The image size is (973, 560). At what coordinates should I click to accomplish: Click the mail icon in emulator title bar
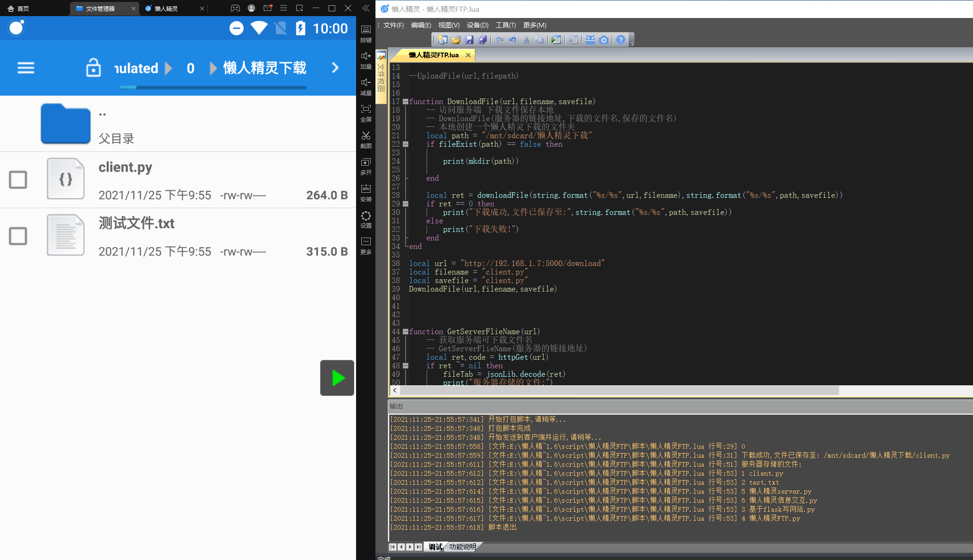(268, 8)
